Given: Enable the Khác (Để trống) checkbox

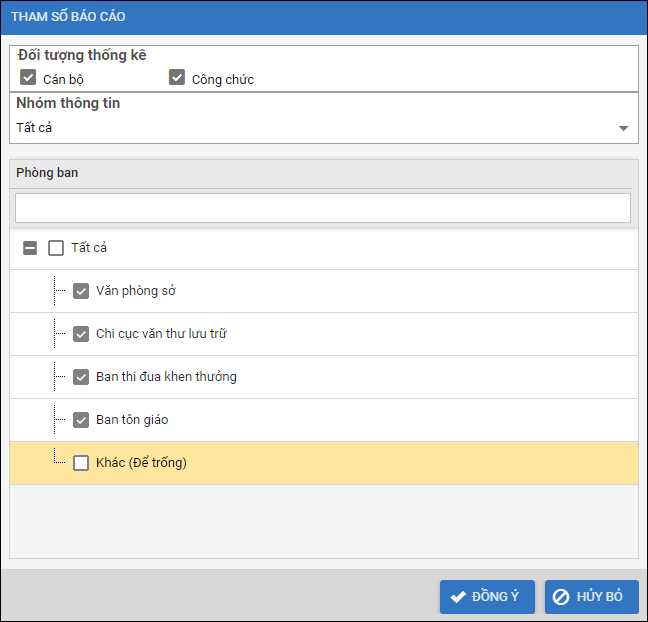Looking at the screenshot, I should [81, 463].
